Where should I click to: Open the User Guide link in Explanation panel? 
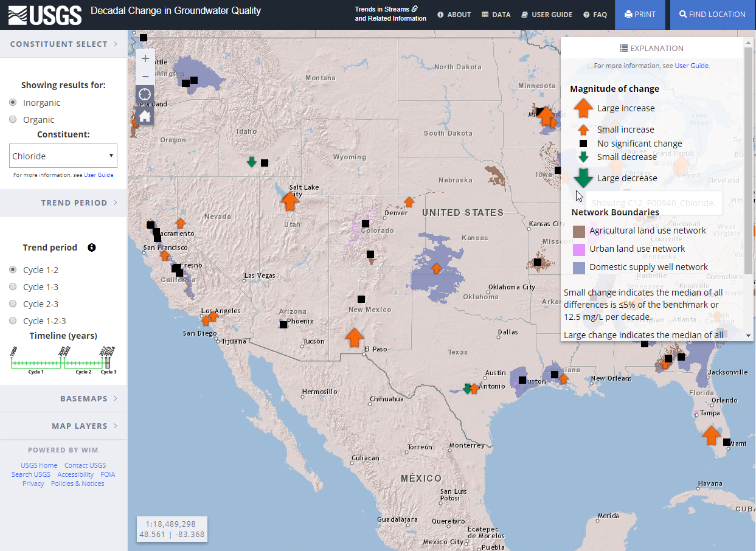[x=692, y=66]
